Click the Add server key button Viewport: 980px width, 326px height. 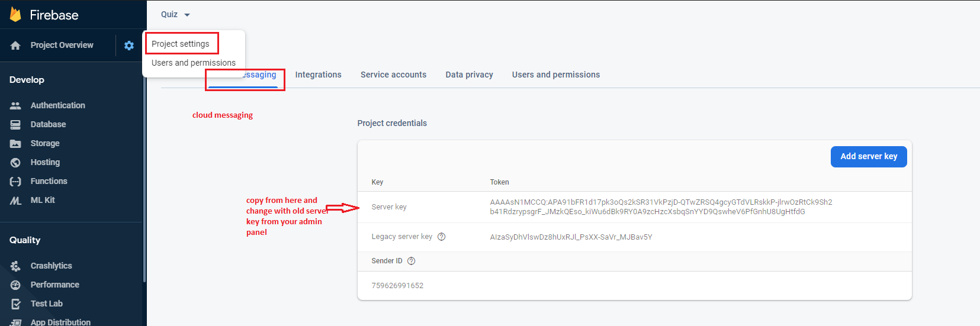tap(869, 157)
